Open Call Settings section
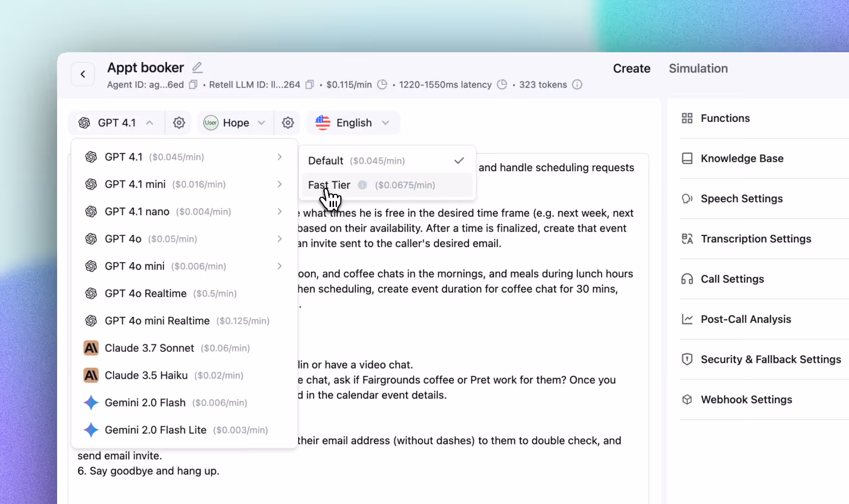 tap(764, 279)
